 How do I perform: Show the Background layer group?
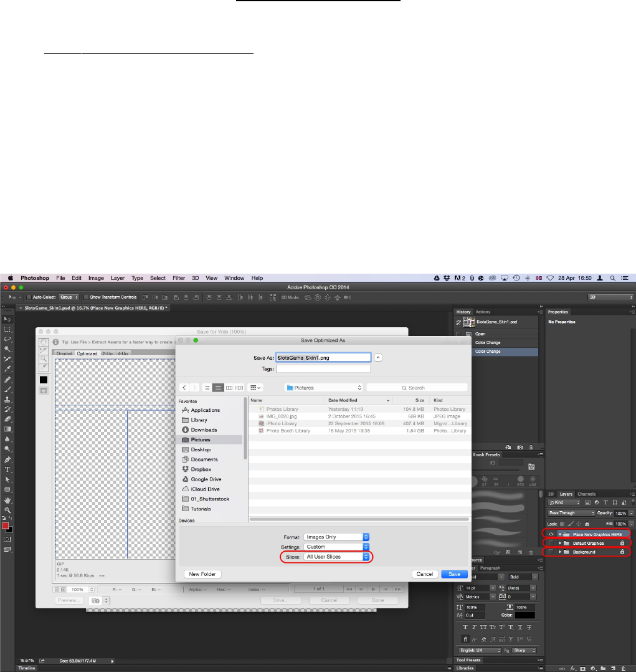pyautogui.click(x=551, y=552)
